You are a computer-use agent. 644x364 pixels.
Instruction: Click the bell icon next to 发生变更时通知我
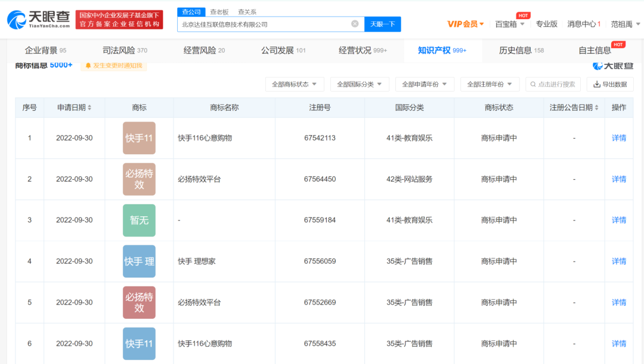(88, 67)
